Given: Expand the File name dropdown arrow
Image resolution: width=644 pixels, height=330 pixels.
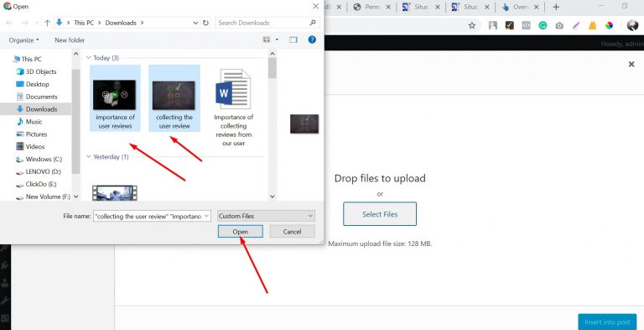Looking at the screenshot, I should click(x=207, y=216).
